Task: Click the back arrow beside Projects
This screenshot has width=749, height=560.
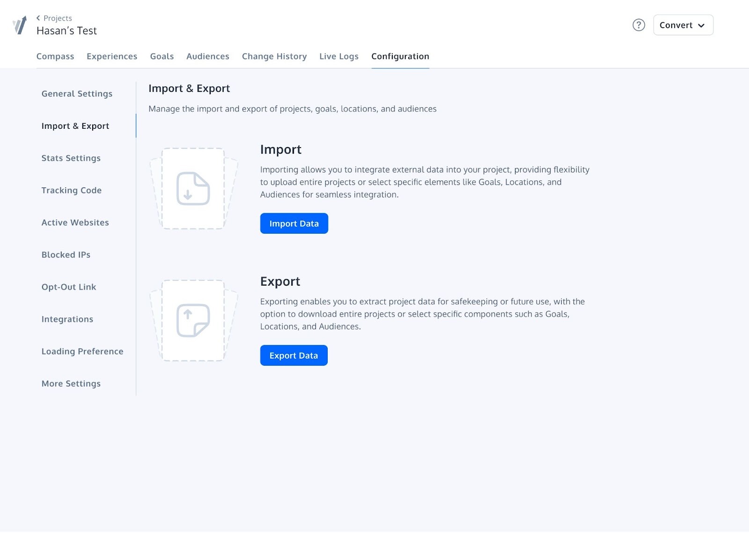Action: coord(38,18)
